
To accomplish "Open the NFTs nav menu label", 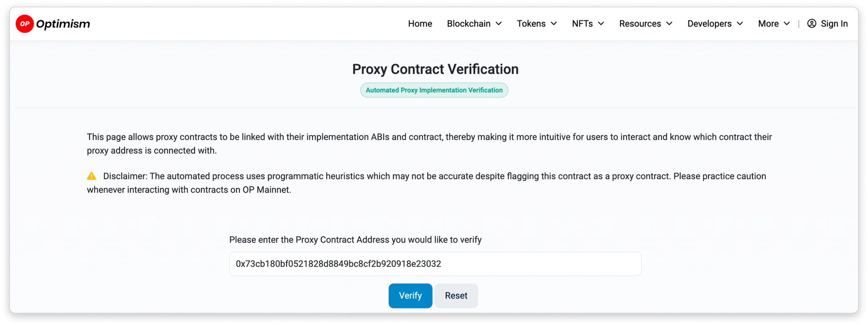I will pyautogui.click(x=582, y=23).
